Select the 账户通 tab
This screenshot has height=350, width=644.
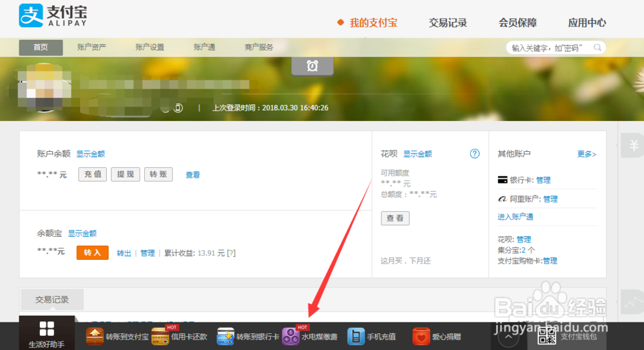click(x=205, y=47)
